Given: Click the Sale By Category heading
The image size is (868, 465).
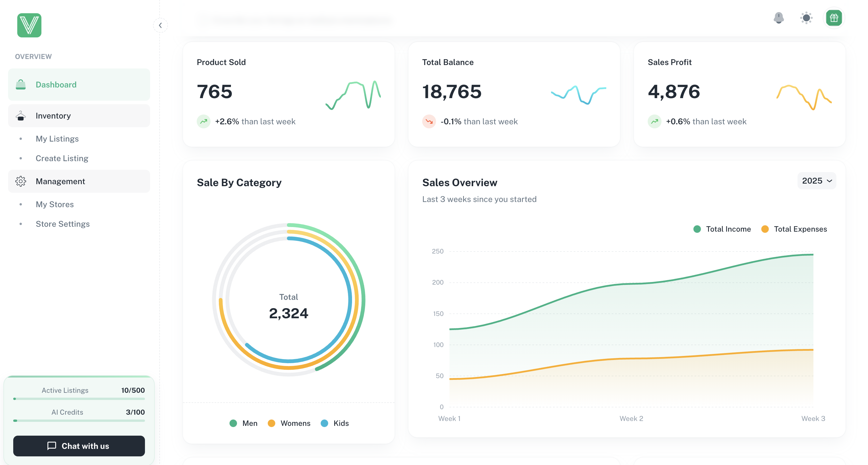Looking at the screenshot, I should pyautogui.click(x=239, y=182).
